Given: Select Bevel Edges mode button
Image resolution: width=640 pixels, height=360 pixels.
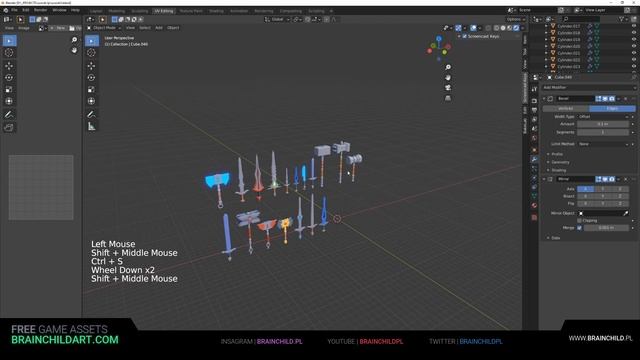Looking at the screenshot, I should pos(612,109).
